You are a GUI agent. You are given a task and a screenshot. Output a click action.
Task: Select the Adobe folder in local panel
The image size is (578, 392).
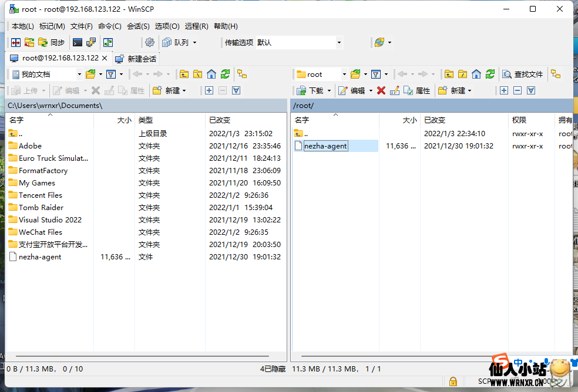point(30,146)
